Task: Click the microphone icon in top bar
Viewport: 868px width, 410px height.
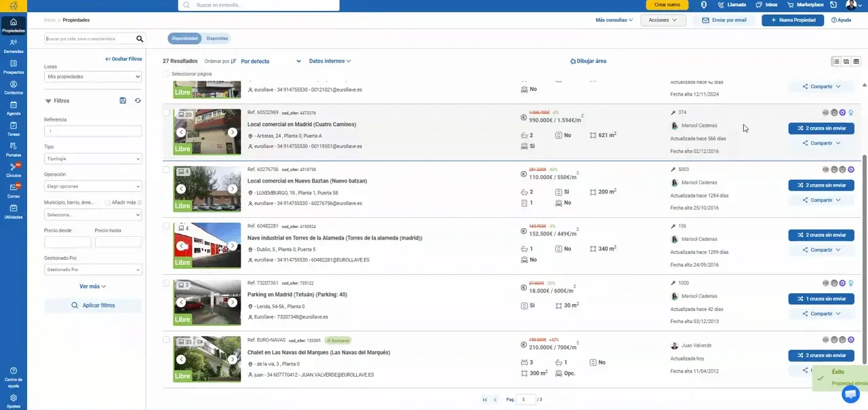Action: (704, 5)
